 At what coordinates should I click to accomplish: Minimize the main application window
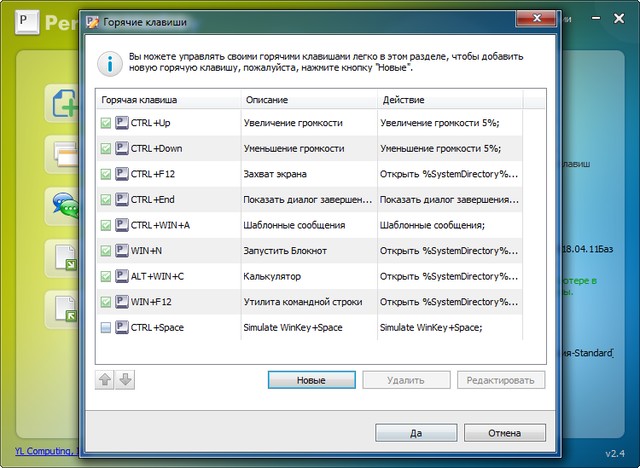click(x=596, y=18)
